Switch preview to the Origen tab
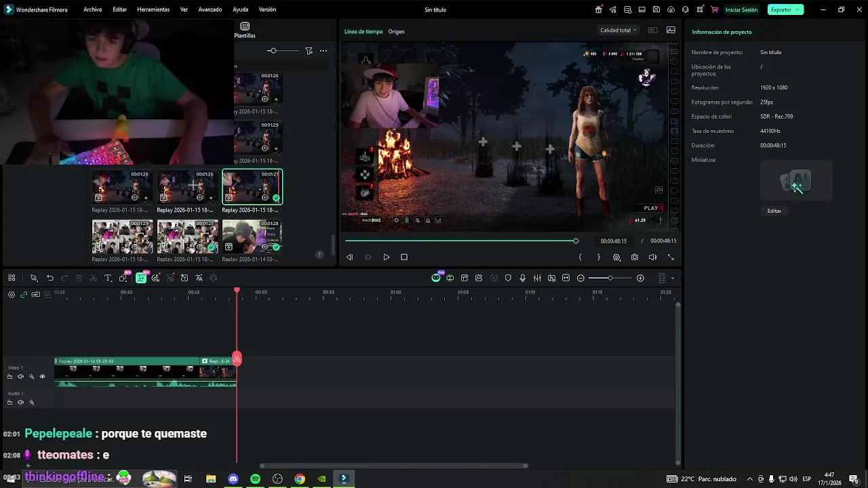The width and height of the screenshot is (868, 488). (x=396, y=31)
